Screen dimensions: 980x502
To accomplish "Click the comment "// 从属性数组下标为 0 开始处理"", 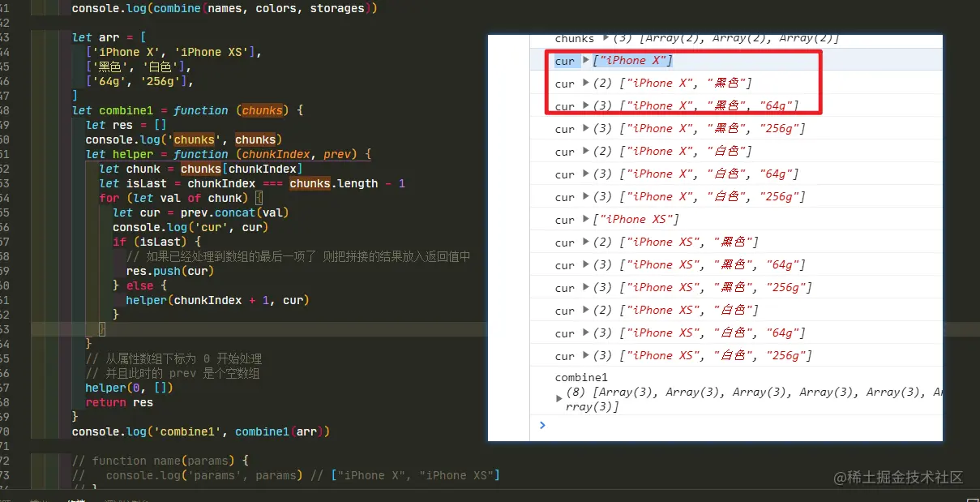I will pyautogui.click(x=173, y=358).
